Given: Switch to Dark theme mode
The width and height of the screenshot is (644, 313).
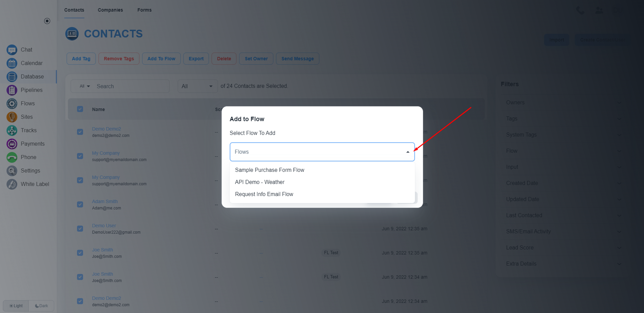Looking at the screenshot, I should [x=42, y=306].
